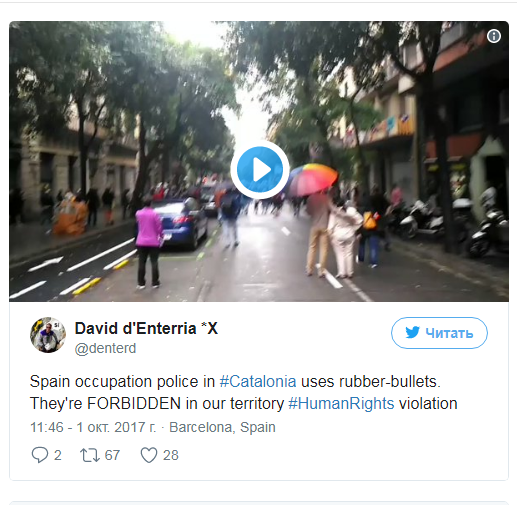The image size is (517, 505).
Task: Click the tweet text about rubber-bullets
Action: 243,392
